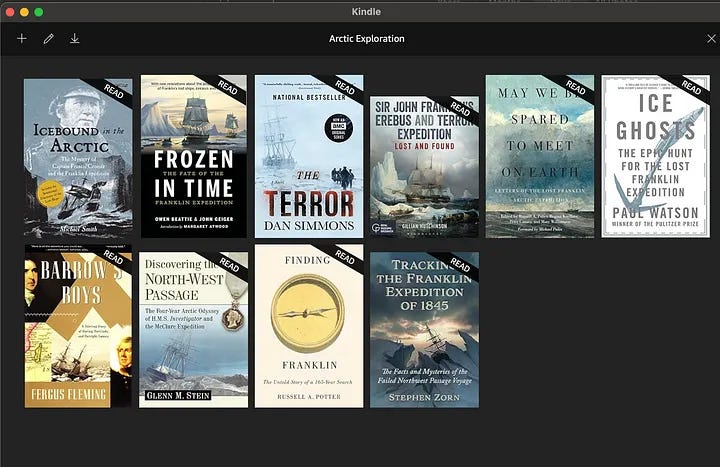Open Icebound in the Arctic book

click(78, 158)
